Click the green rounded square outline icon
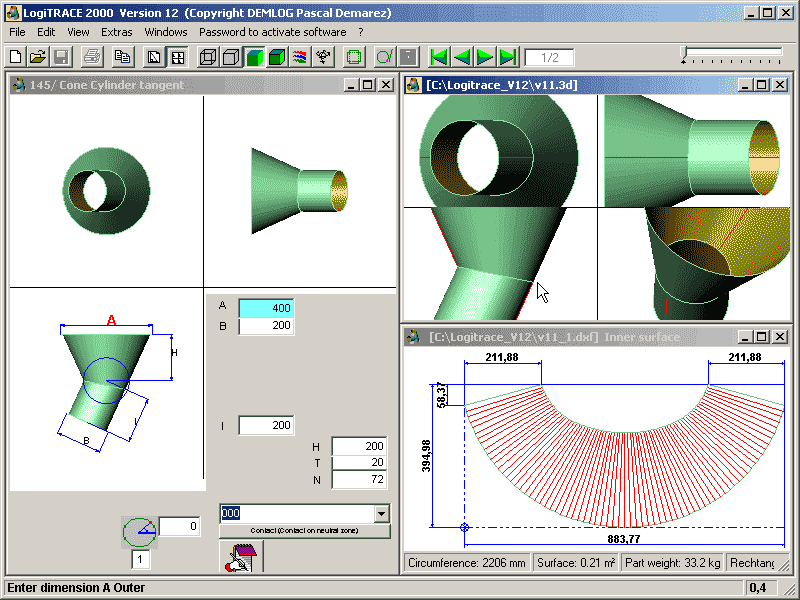This screenshot has height=600, width=800. 354,57
